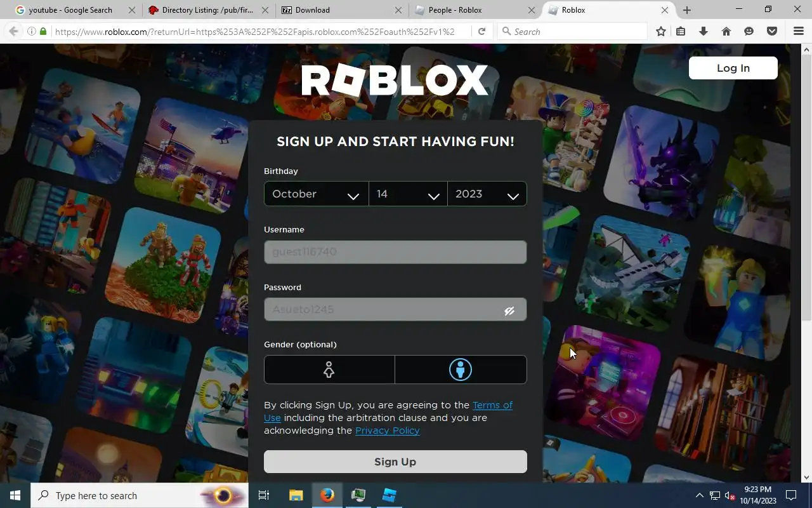This screenshot has height=508, width=812.
Task: Close the active Roblox tab
Action: (x=665, y=10)
